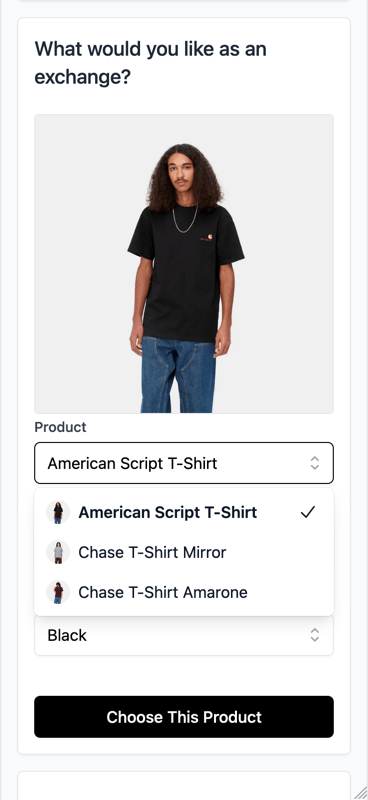This screenshot has width=368, height=800.
Task: Click the Chase T-Shirt Amarone thumbnail icon
Action: 58,592
